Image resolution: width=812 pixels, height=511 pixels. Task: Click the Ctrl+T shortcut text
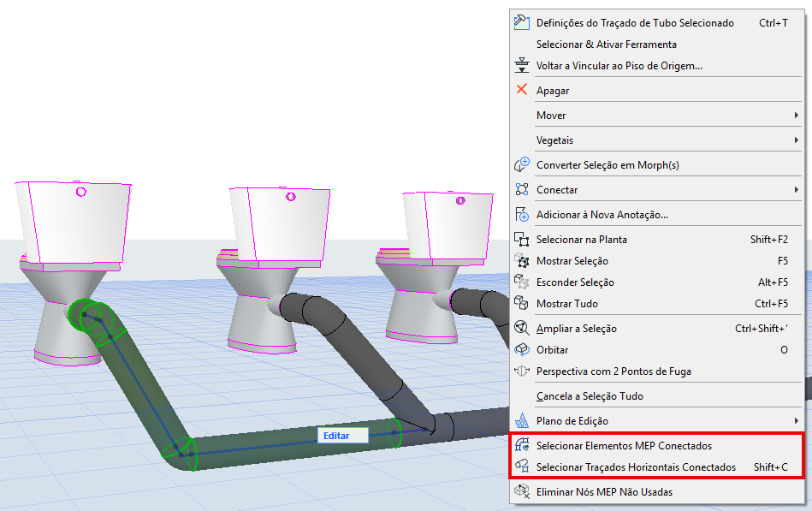(x=773, y=23)
